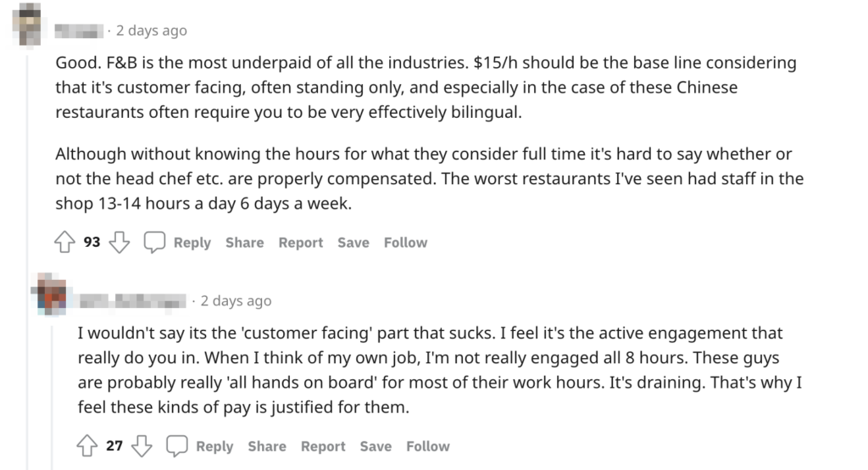
Task: Reply to the 'customer facing' comment
Action: 214,446
